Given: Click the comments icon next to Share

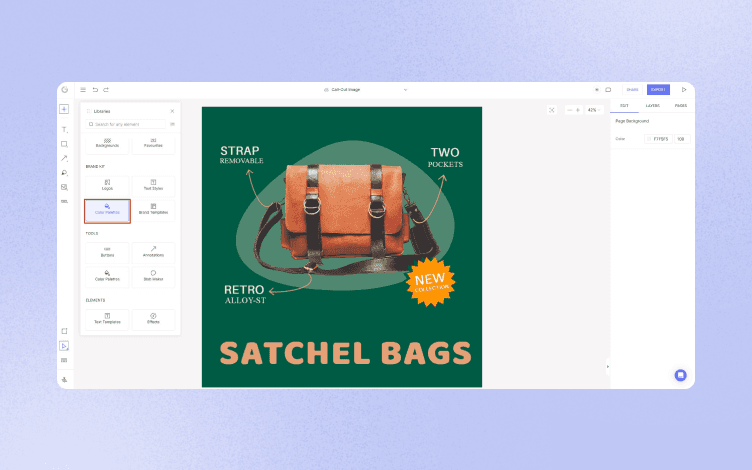Looking at the screenshot, I should tap(608, 90).
